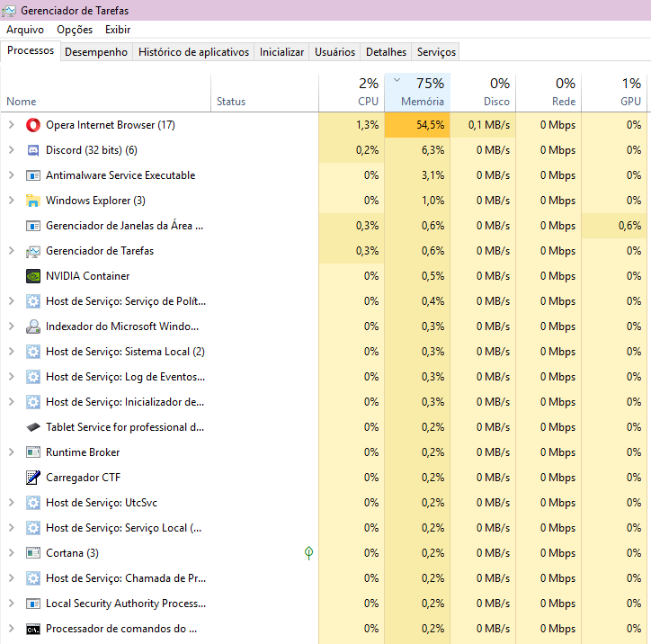
Task: Click the Serviço Local service gear icon
Action: (32, 528)
